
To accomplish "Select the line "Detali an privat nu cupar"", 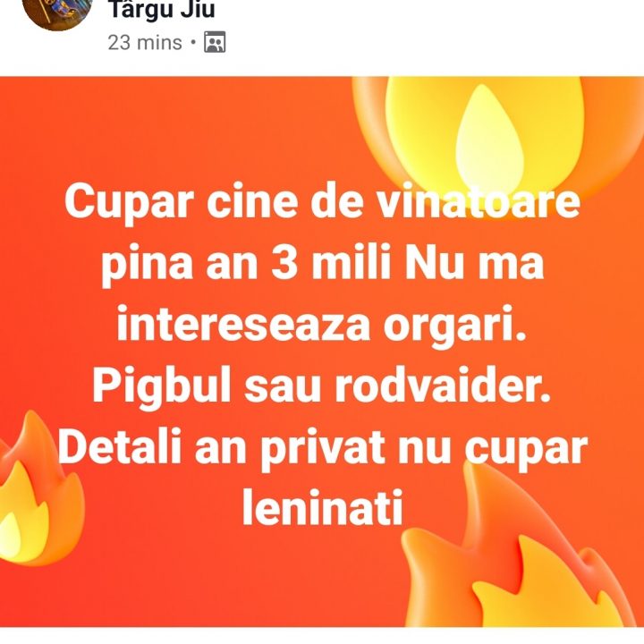I will coord(323,448).
